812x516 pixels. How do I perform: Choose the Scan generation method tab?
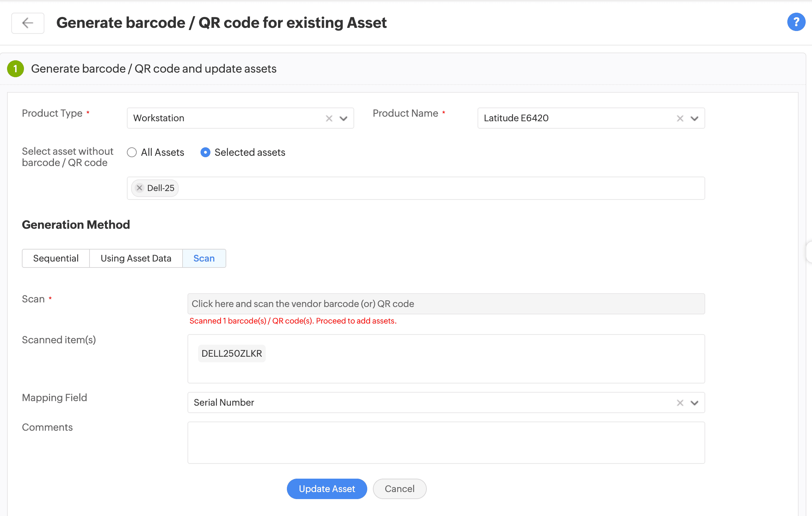pos(204,258)
